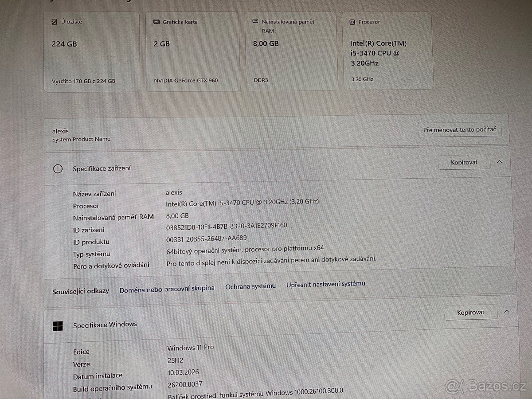Click the processor chip icon beside Procesor
Screen dimensions: 532x399
352,22
